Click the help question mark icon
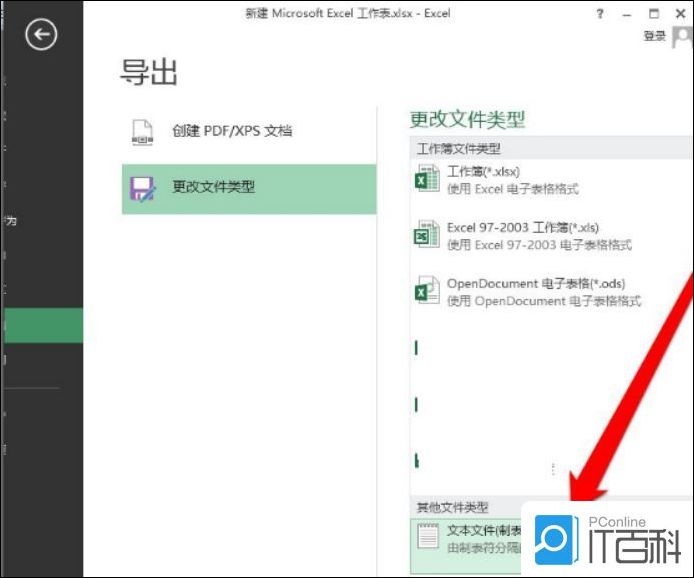This screenshot has width=694, height=578. 600,14
